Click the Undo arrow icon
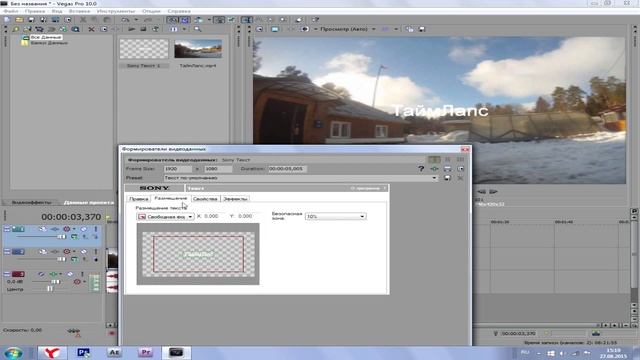Image resolution: width=640 pixels, height=360 pixels. (125, 20)
